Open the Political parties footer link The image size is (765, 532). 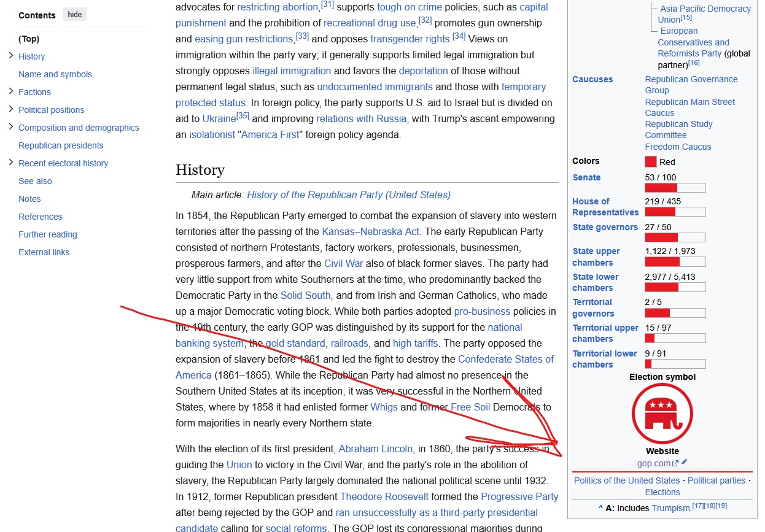(x=717, y=480)
